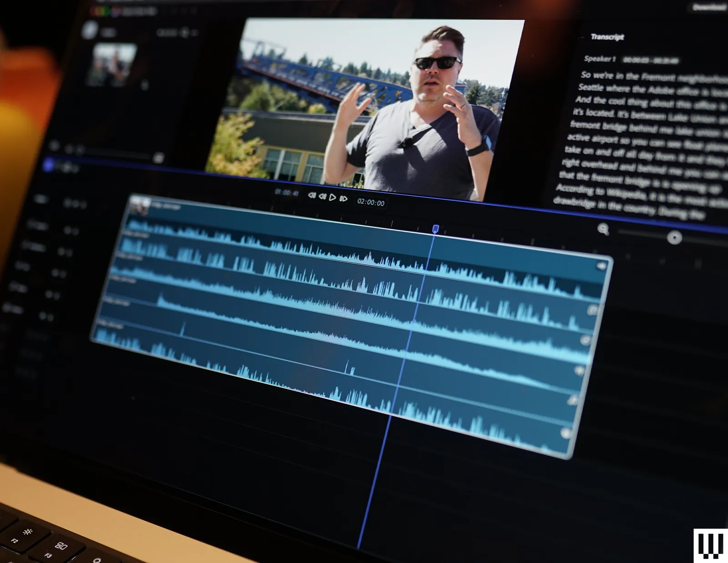728x563 pixels.
Task: Click the 02:00:00 timecode field
Action: [x=370, y=202]
